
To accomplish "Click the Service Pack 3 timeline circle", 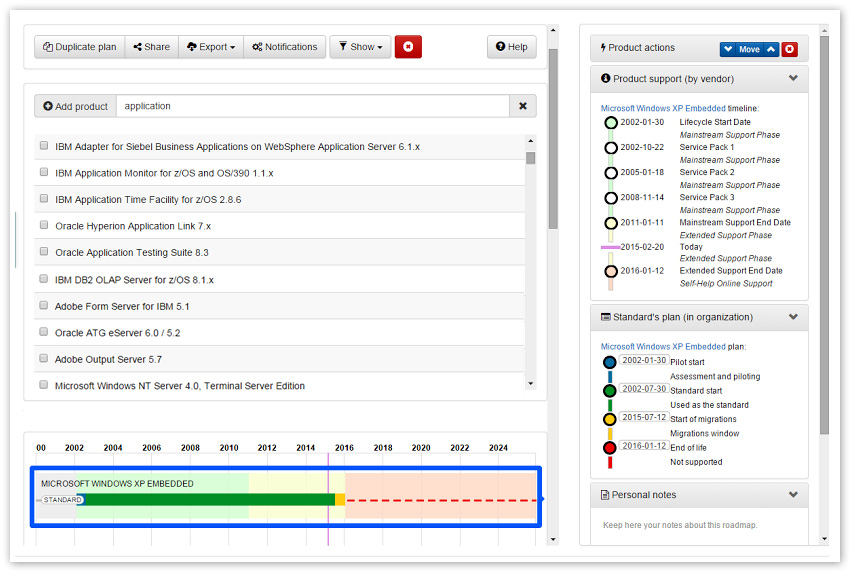I will [611, 198].
